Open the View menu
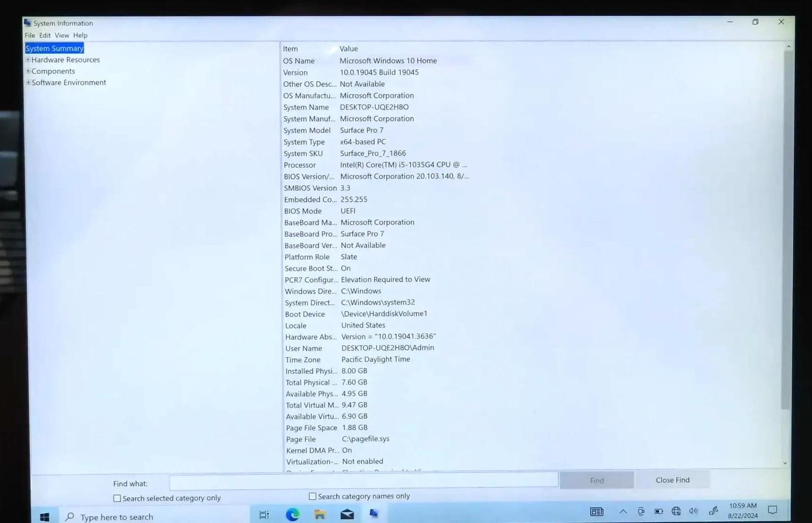Screen dimensions: 812x523 [62, 35]
